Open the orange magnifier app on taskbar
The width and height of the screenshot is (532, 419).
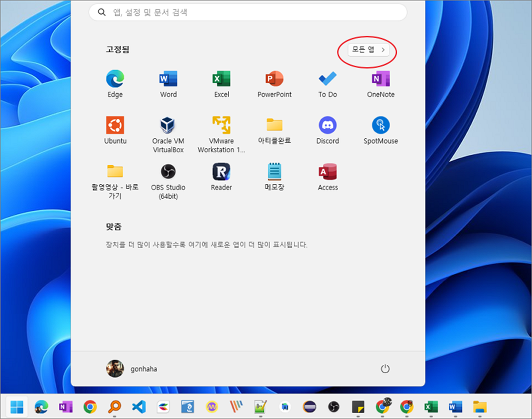pyautogui.click(x=114, y=407)
